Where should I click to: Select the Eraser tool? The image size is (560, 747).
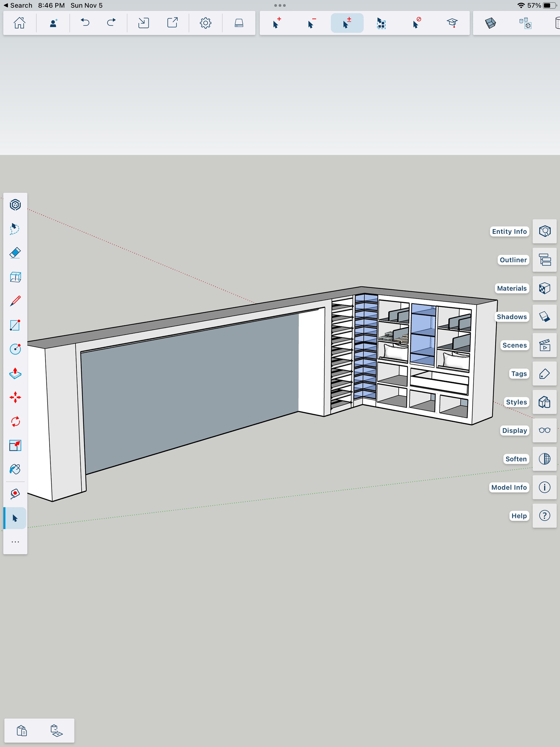pos(15,253)
